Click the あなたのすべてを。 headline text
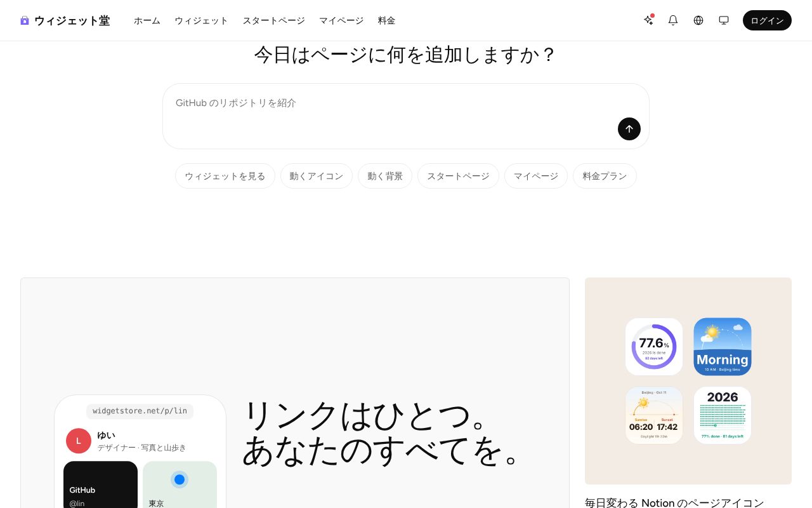This screenshot has height=508, width=812. point(384,450)
